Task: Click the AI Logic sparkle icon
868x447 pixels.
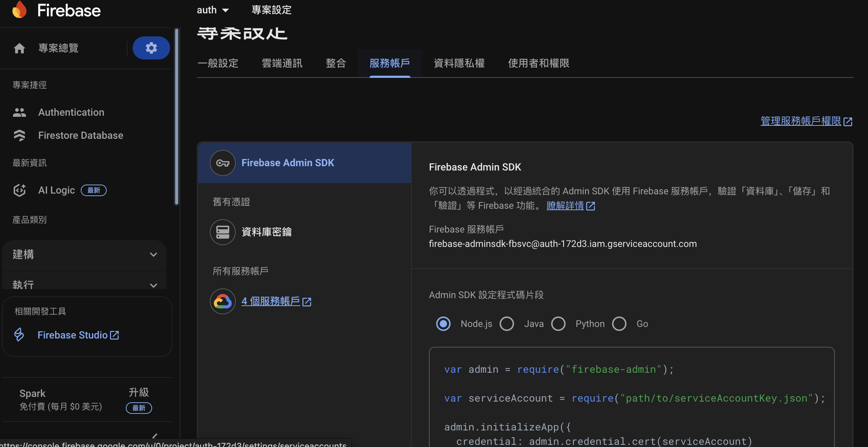Action: coord(19,190)
